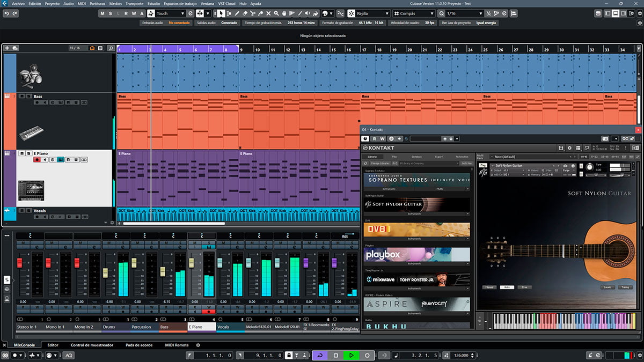Screen dimensions: 644x362
Task: Open the Proyecto menu
Action: [52, 3]
